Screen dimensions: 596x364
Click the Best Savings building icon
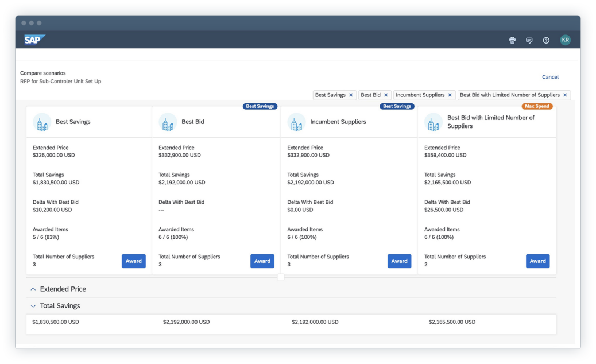[42, 122]
